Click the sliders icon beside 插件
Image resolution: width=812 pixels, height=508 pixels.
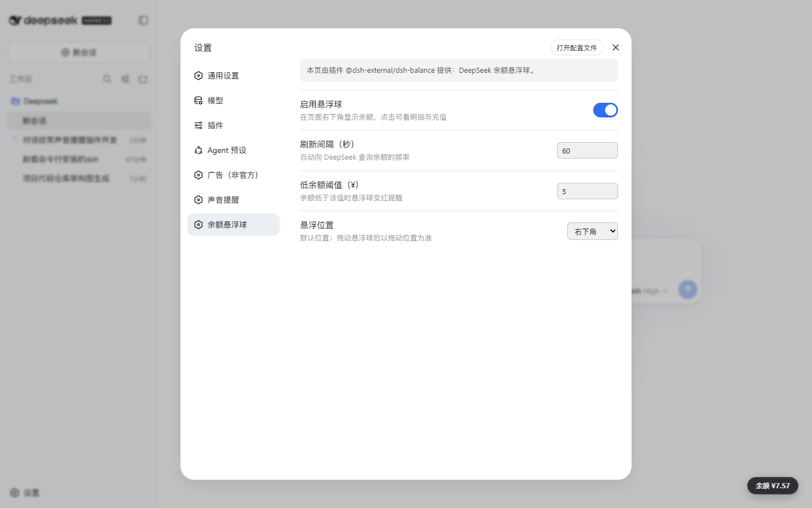[x=198, y=125]
